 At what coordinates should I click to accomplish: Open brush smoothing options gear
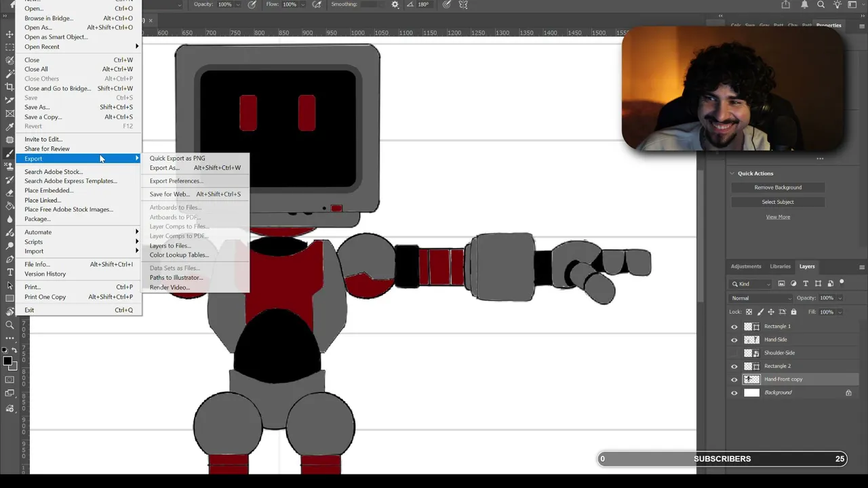coord(395,5)
